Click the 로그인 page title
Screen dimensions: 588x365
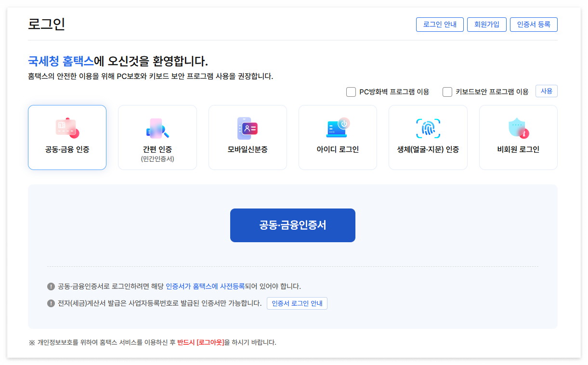point(46,24)
